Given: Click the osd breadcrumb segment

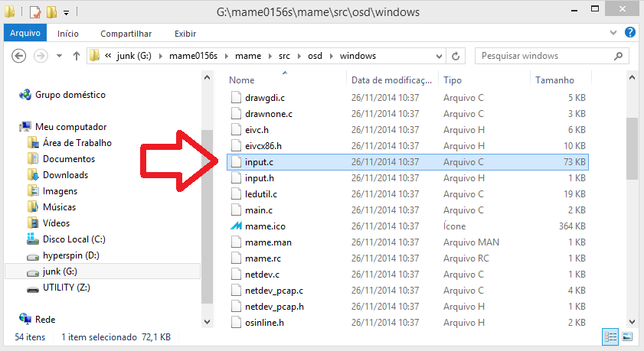Looking at the screenshot, I should [315, 56].
